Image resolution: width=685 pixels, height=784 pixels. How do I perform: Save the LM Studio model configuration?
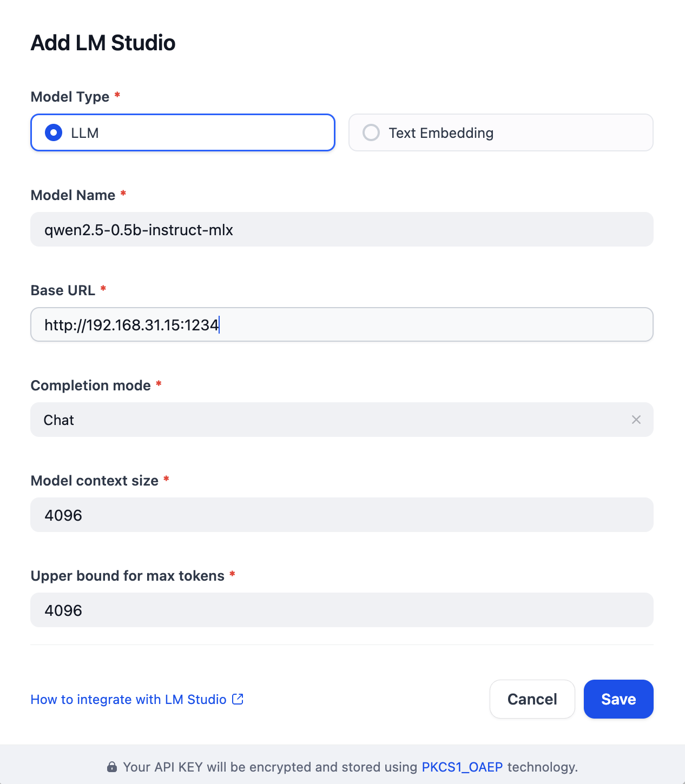[618, 699]
